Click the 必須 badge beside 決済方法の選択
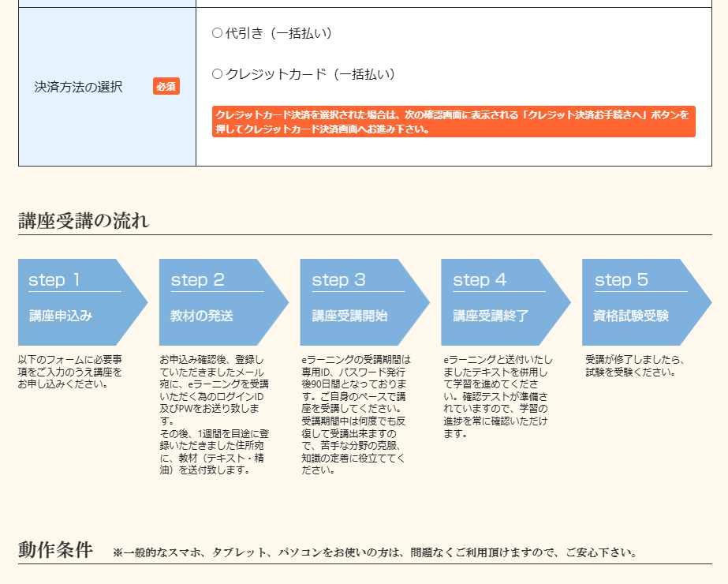 coord(166,86)
